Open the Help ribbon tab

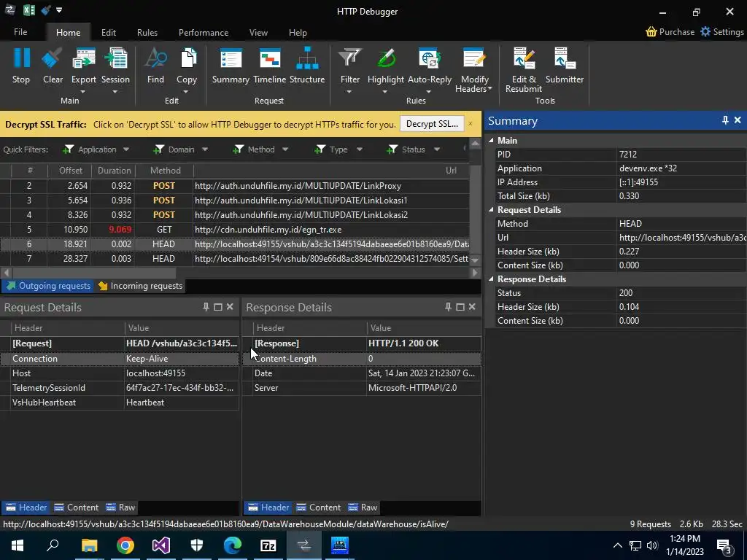click(x=298, y=32)
